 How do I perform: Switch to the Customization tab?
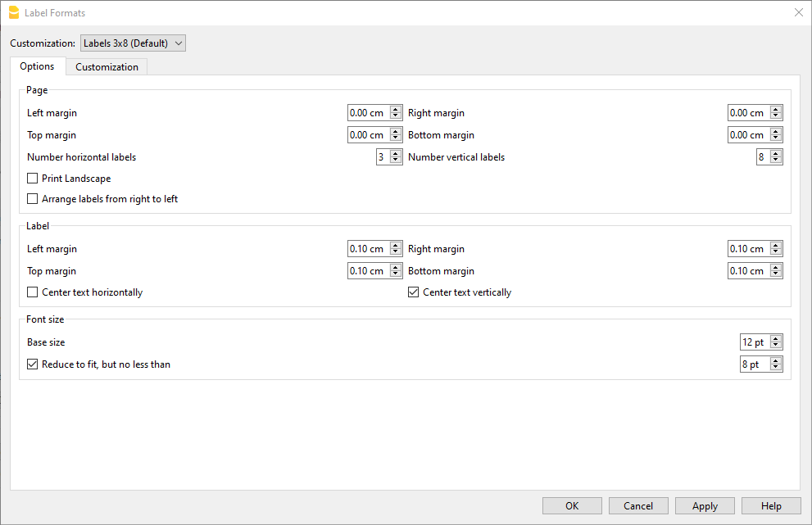click(x=107, y=67)
